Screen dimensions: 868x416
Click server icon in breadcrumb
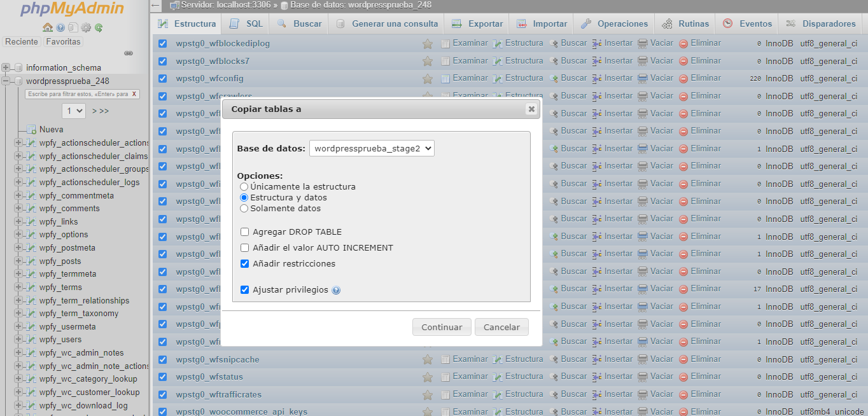174,5
